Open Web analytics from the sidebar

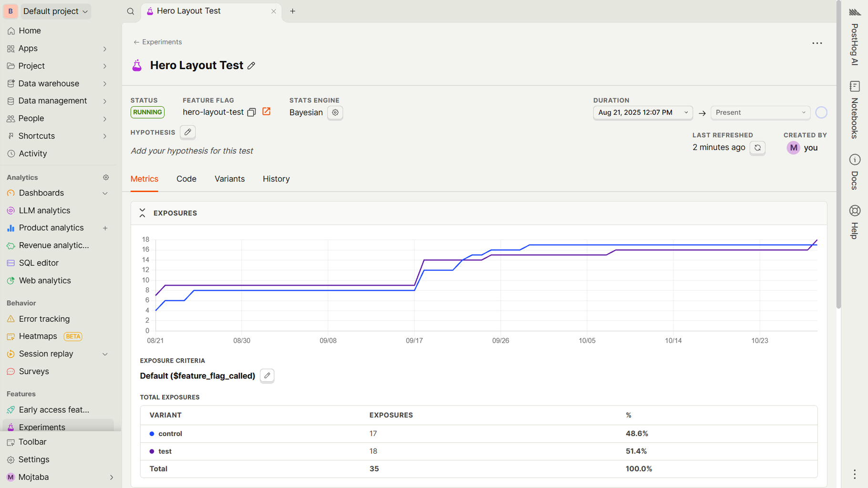click(45, 281)
